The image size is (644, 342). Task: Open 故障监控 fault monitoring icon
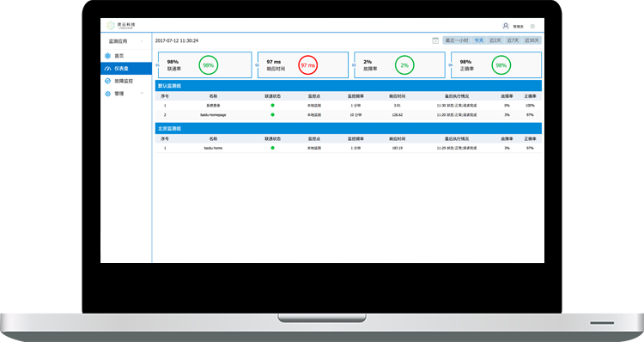[x=107, y=81]
